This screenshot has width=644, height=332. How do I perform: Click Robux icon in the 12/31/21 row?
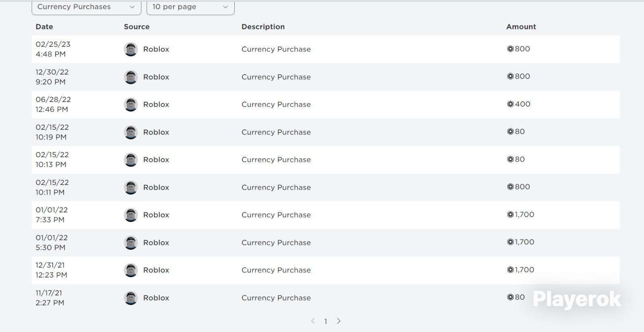(510, 270)
